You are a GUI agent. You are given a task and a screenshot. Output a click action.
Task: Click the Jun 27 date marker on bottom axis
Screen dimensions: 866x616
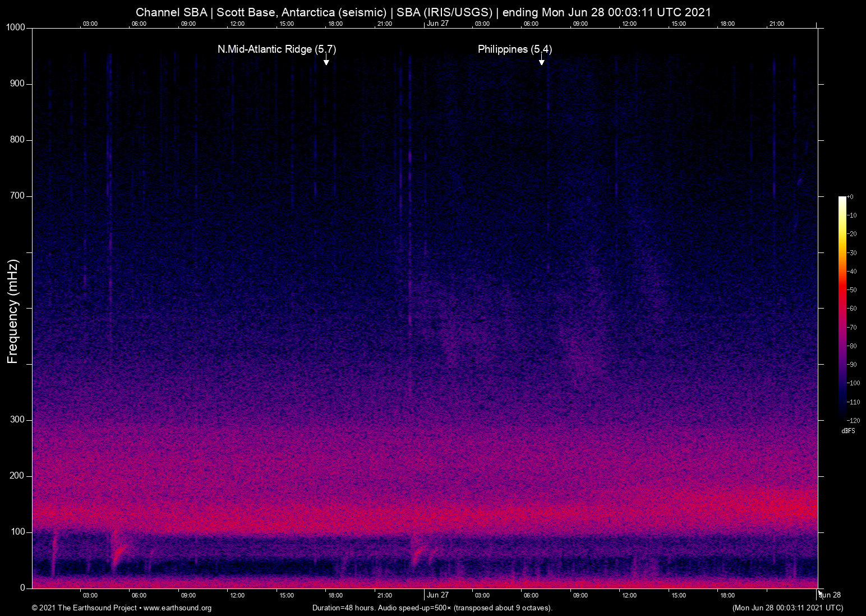(x=437, y=595)
